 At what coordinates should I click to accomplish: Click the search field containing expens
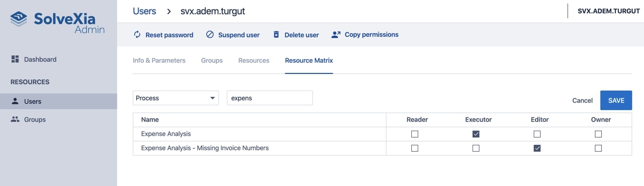pyautogui.click(x=270, y=98)
